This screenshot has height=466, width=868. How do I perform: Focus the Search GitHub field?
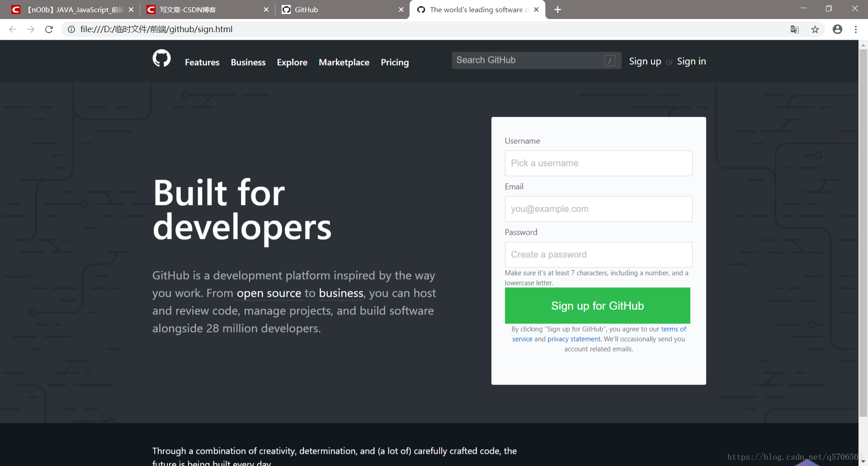tap(536, 60)
